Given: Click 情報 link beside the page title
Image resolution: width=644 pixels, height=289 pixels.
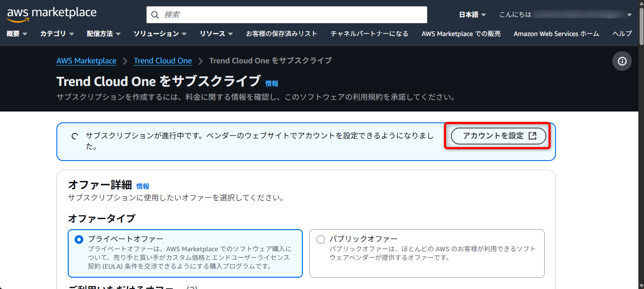Looking at the screenshot, I should (272, 84).
